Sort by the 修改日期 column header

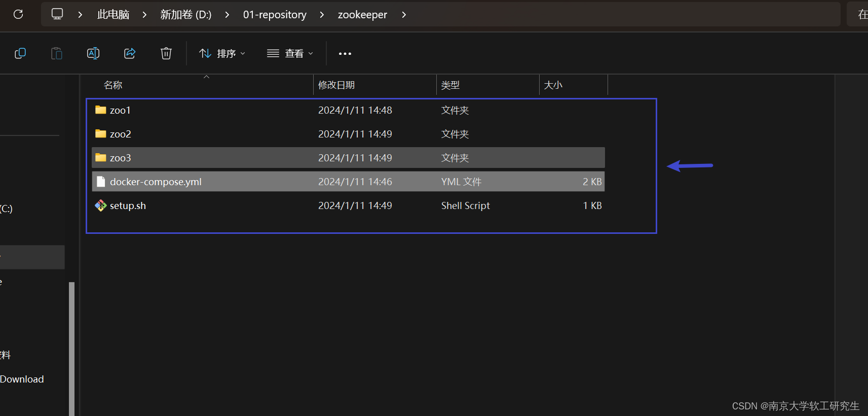[x=336, y=85]
